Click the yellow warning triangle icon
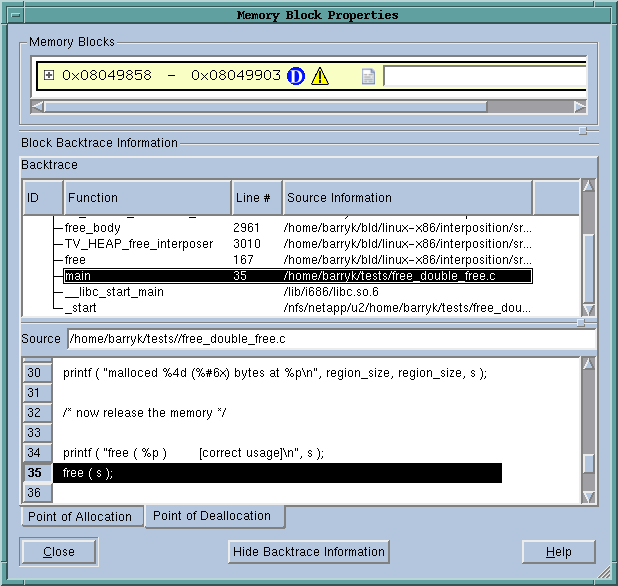This screenshot has width=618, height=586. 320,76
